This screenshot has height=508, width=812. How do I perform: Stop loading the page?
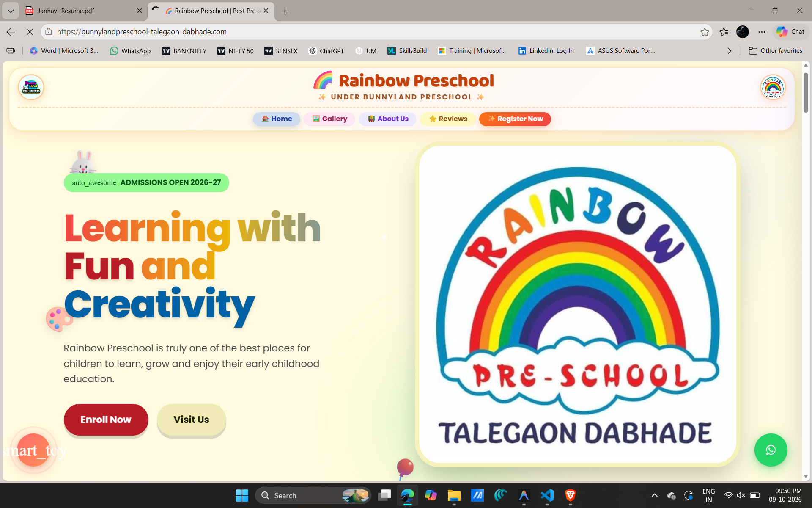(x=30, y=32)
